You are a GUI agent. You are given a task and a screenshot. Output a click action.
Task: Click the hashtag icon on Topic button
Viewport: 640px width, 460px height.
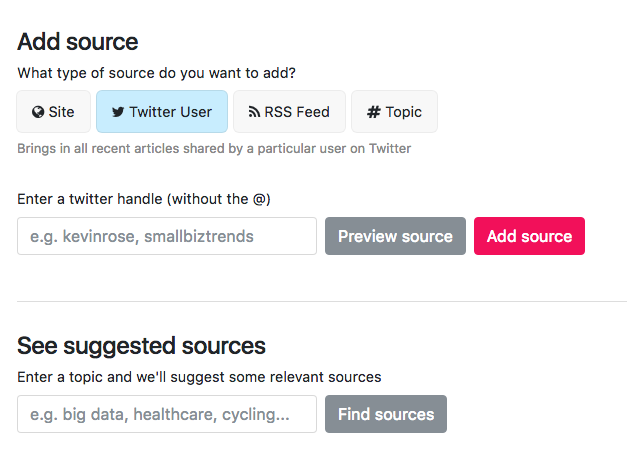[374, 112]
